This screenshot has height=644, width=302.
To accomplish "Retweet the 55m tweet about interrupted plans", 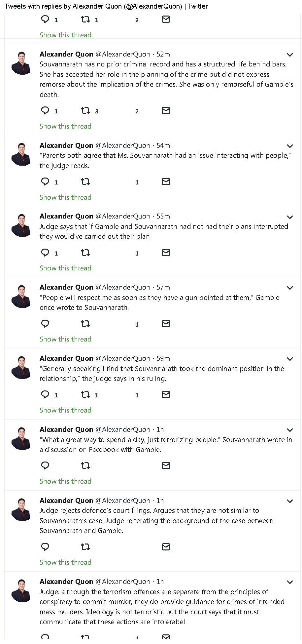I will tap(85, 253).
